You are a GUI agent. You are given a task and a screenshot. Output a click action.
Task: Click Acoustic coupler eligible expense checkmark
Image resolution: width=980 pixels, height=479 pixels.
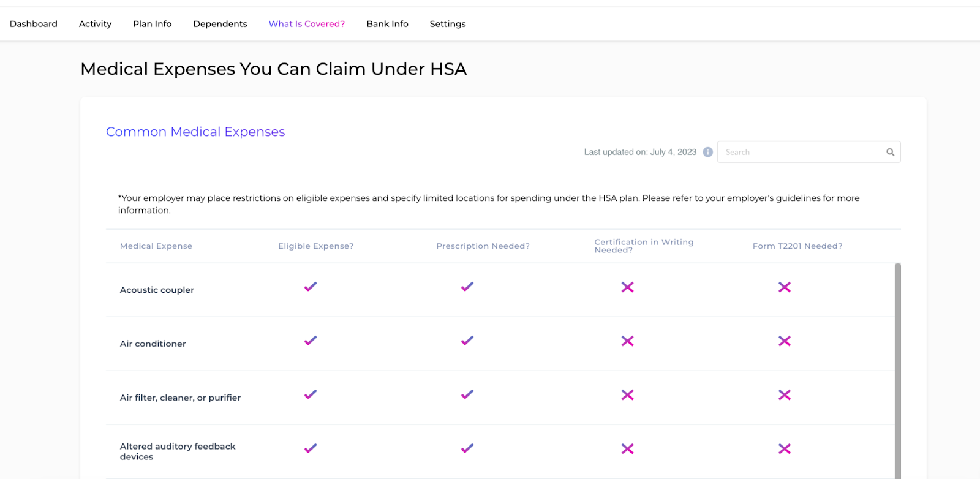click(311, 287)
